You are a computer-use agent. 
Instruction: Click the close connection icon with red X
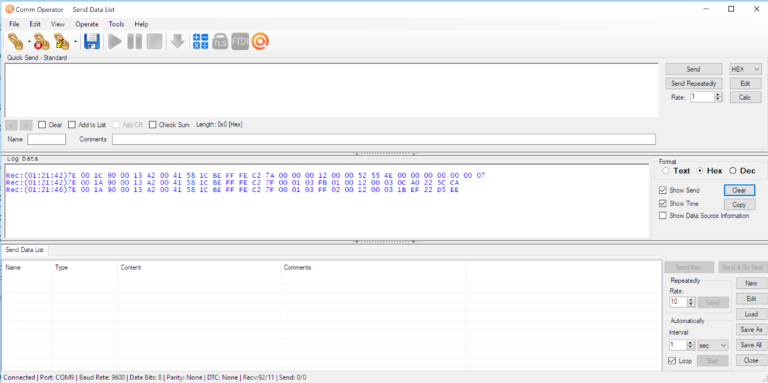point(42,42)
